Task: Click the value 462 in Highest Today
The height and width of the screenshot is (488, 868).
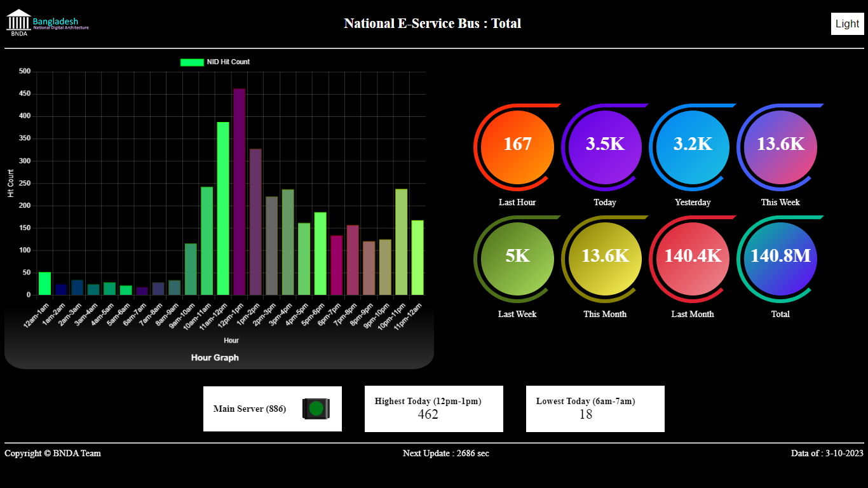Action: tap(428, 414)
